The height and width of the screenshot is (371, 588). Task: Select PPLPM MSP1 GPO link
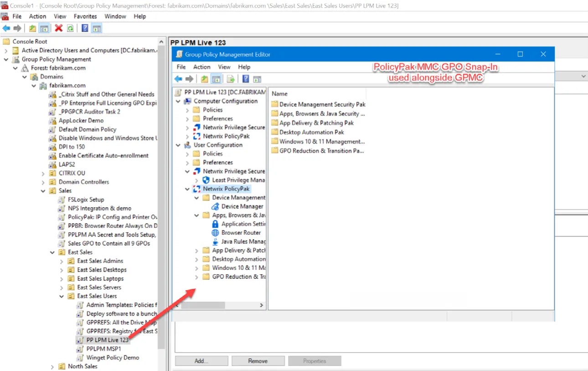tap(99, 349)
